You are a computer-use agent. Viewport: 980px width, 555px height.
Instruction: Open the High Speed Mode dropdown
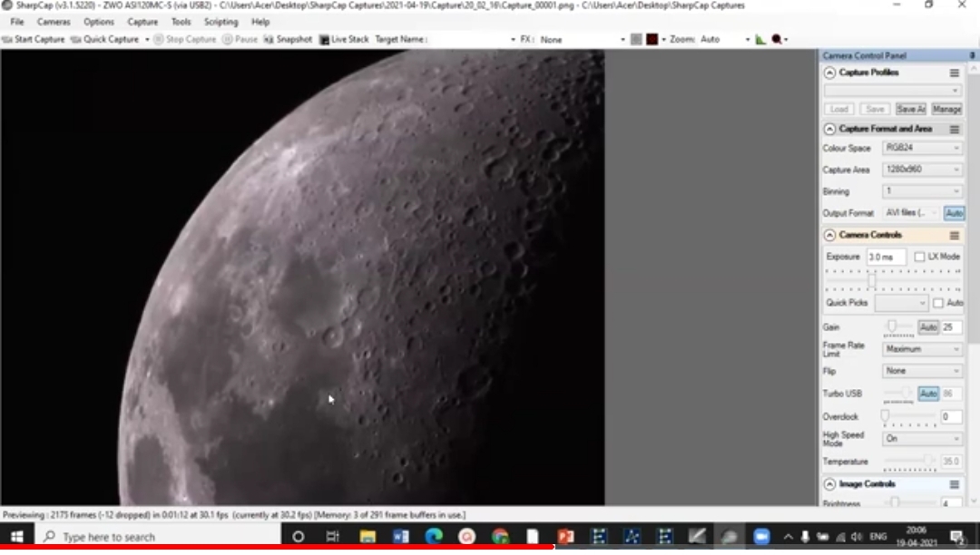tap(922, 439)
